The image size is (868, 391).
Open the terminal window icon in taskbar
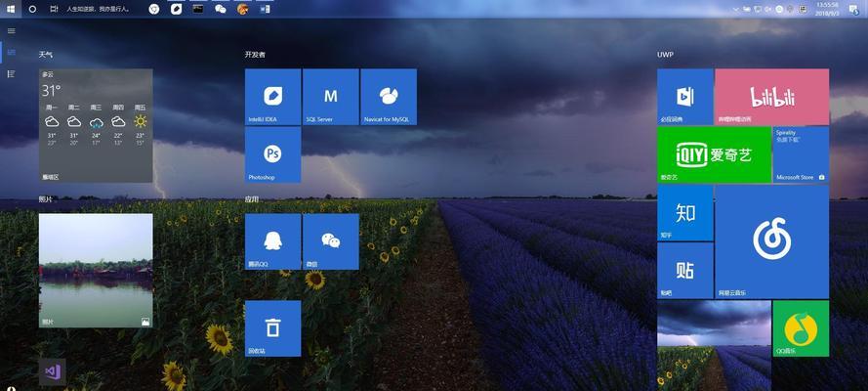coord(197,9)
